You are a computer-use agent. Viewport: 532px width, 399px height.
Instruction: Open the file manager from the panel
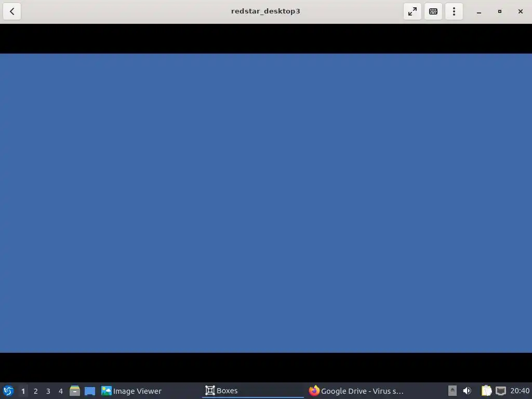pos(75,391)
